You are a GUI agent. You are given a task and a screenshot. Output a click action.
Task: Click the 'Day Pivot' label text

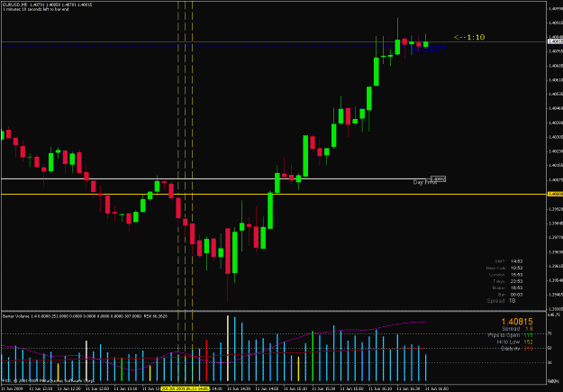425,183
